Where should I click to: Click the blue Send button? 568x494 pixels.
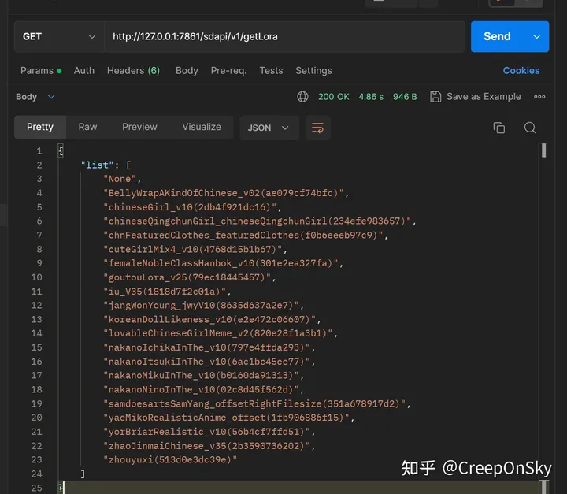pyautogui.click(x=497, y=37)
